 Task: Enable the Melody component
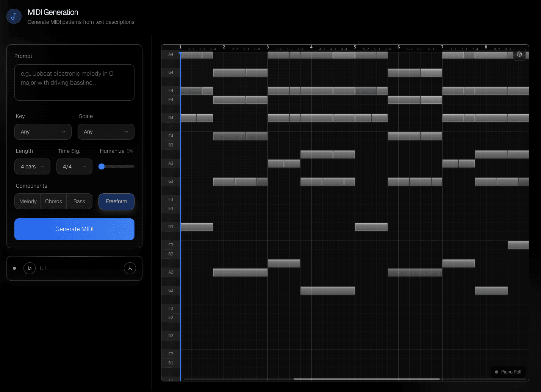point(27,201)
